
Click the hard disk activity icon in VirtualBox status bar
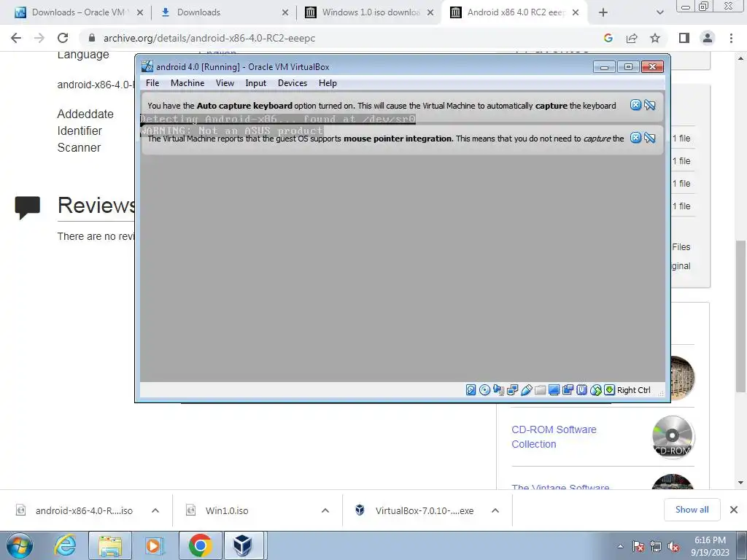click(x=471, y=390)
